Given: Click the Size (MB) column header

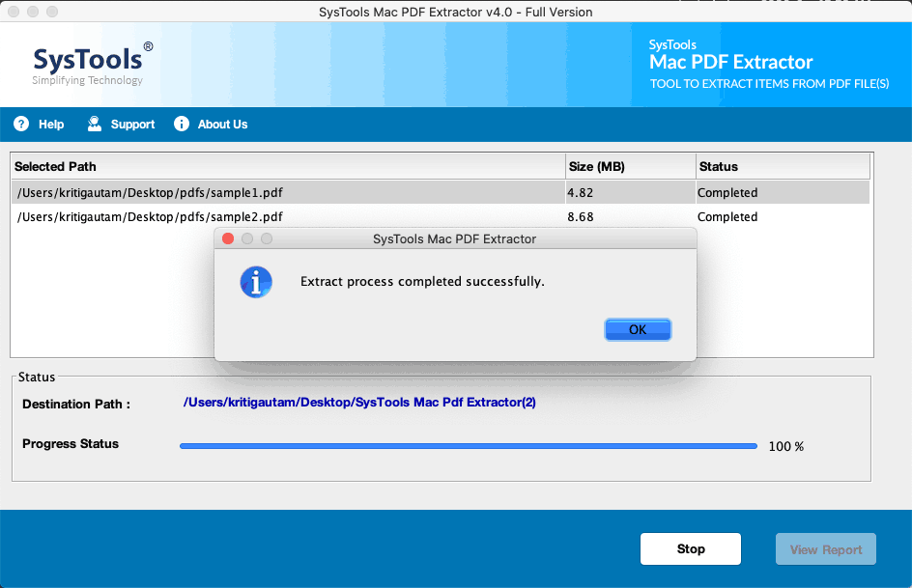Looking at the screenshot, I should point(631,167).
